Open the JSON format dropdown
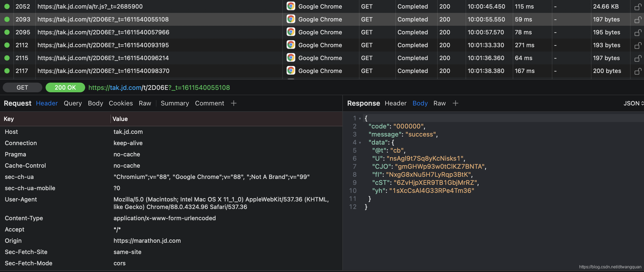644x272 pixels. coord(633,103)
